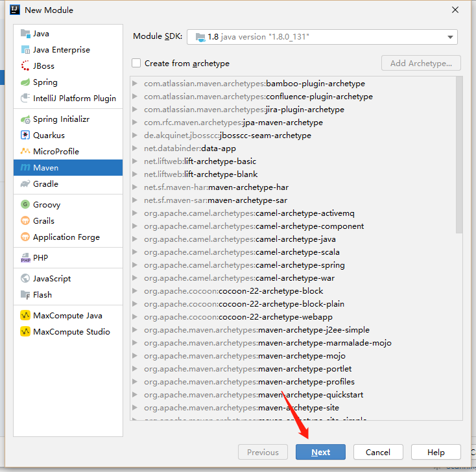Select camel-archetype-component row
476x472 pixels.
point(293,226)
